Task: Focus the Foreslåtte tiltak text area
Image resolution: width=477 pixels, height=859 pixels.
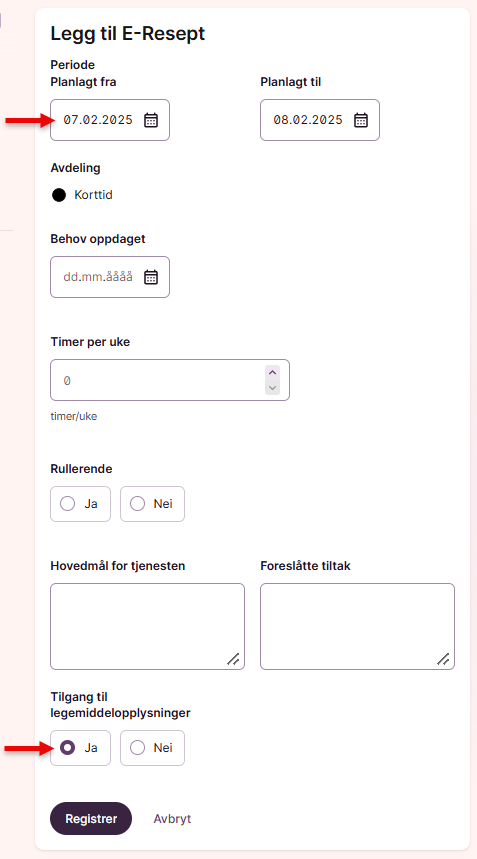Action: coord(358,626)
